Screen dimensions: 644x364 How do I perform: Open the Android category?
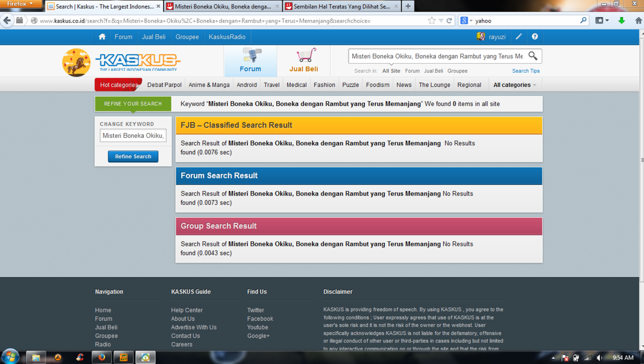click(247, 85)
